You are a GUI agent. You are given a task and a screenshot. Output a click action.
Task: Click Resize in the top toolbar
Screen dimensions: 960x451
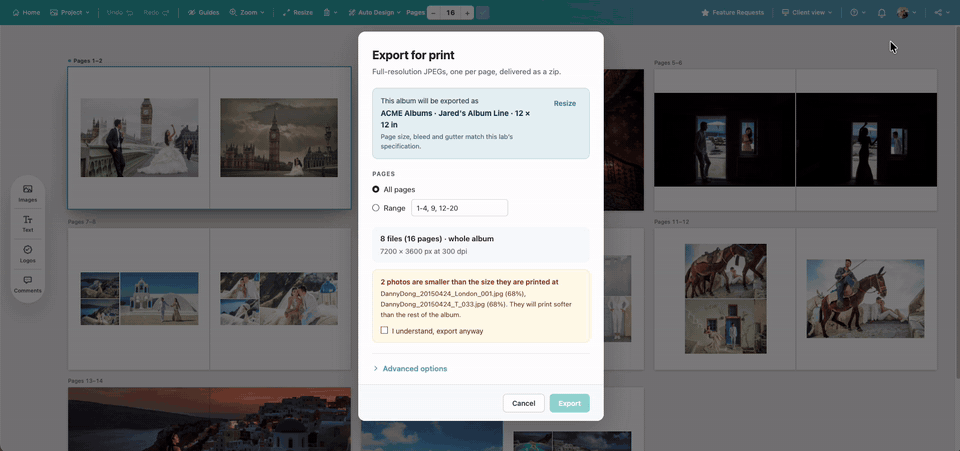tap(298, 12)
